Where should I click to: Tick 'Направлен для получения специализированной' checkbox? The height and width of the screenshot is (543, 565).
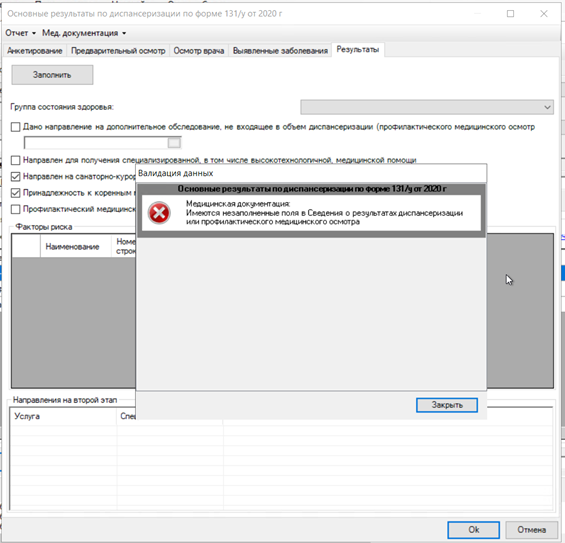tap(15, 160)
